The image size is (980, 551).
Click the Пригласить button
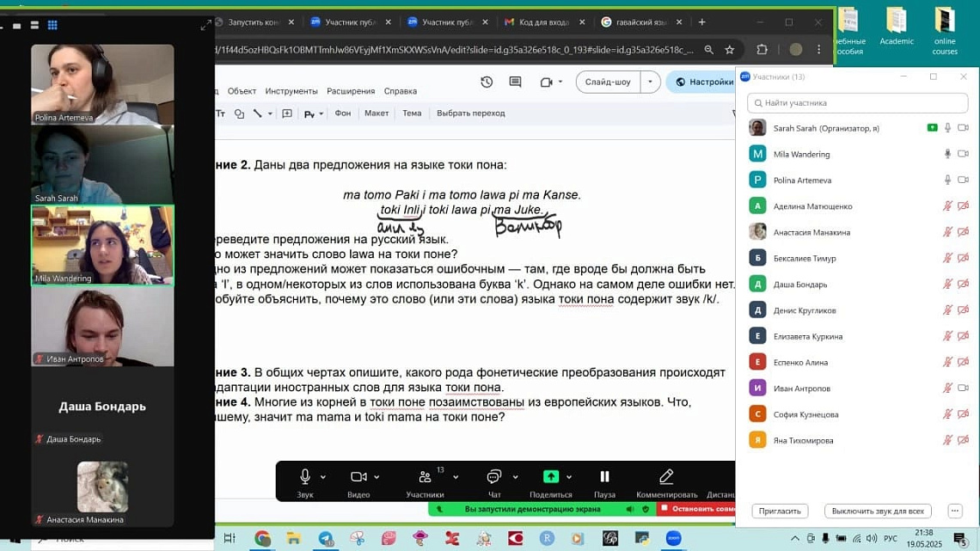[x=779, y=511]
